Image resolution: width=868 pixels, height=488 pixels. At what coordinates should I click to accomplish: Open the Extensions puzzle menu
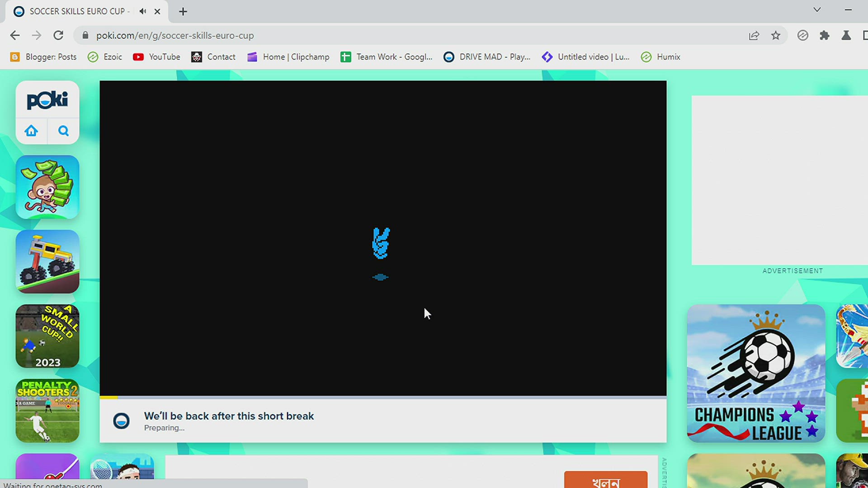pyautogui.click(x=825, y=35)
